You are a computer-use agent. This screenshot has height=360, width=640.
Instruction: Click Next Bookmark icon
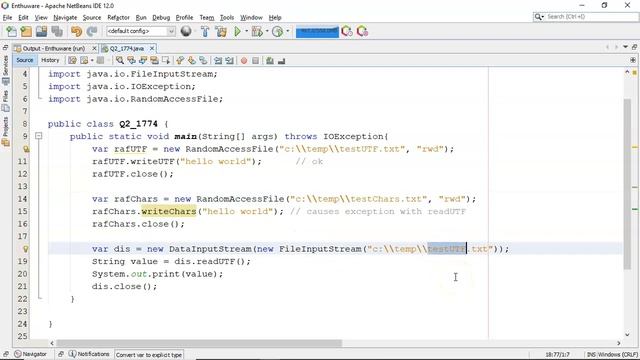[191, 60]
